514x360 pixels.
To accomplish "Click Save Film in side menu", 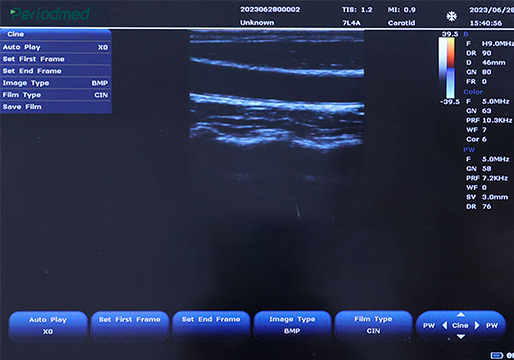I will (x=56, y=107).
